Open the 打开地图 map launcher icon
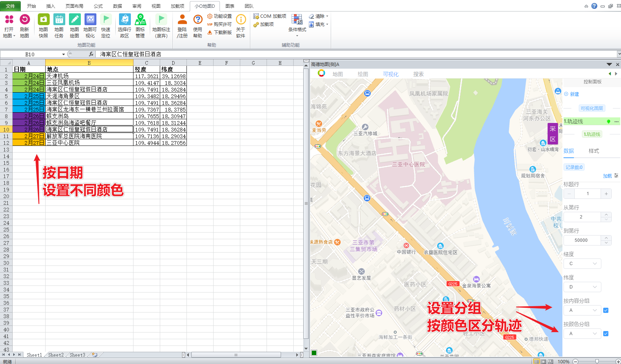 [9, 26]
